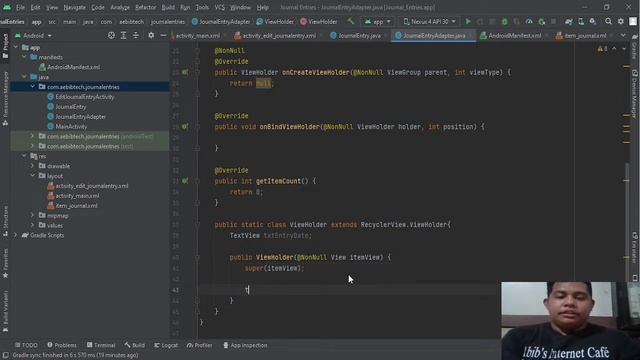
Task: Open SDK Manager icon in toolbar
Action: point(593,21)
